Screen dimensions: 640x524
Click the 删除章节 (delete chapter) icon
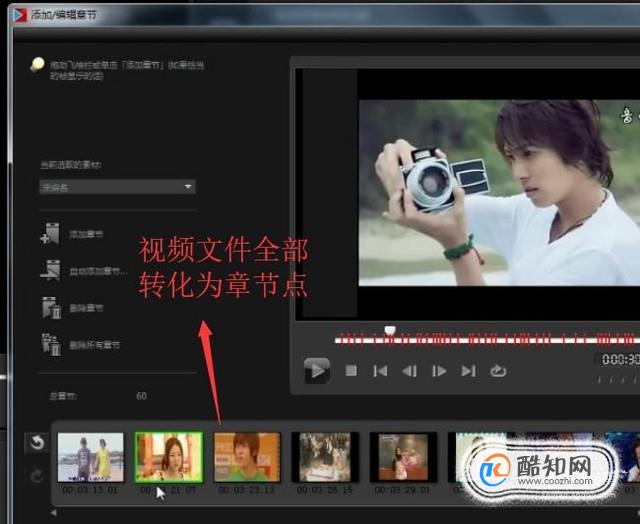pyautogui.click(x=51, y=308)
